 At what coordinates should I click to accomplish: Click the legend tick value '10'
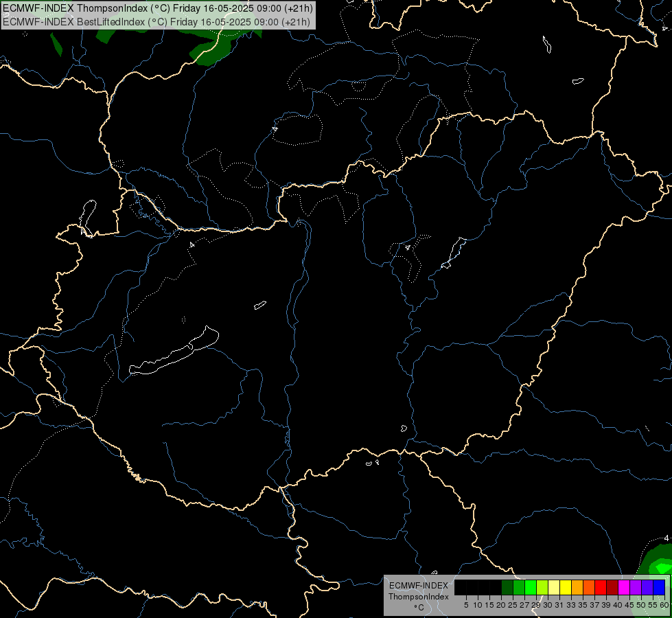478,605
